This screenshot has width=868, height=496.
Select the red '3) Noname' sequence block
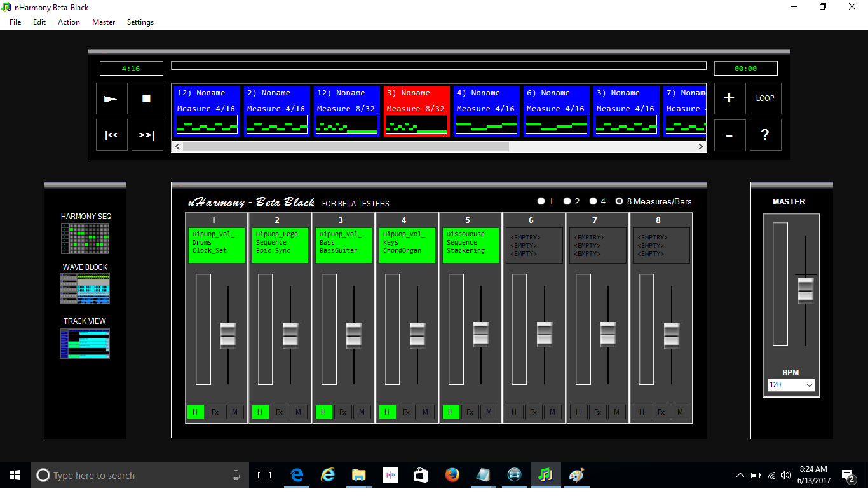pyautogui.click(x=416, y=111)
